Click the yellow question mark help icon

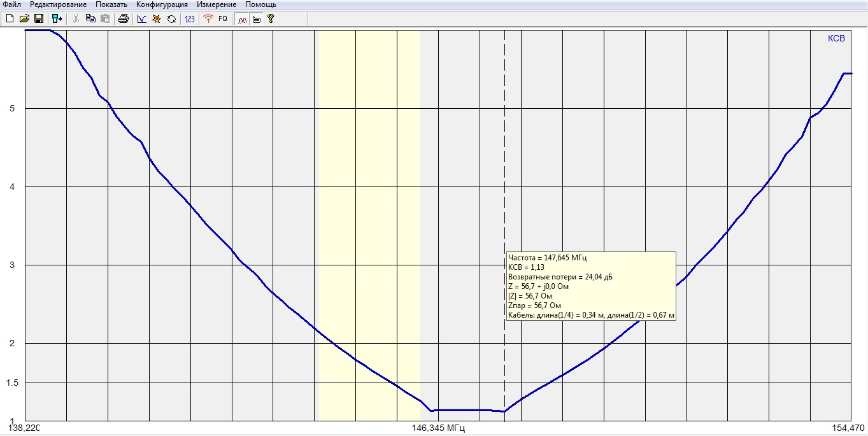271,19
